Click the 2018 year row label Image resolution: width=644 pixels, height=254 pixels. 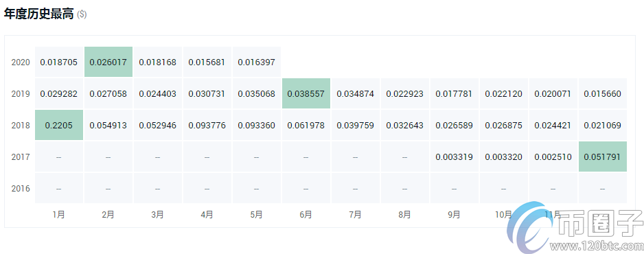[21, 126]
